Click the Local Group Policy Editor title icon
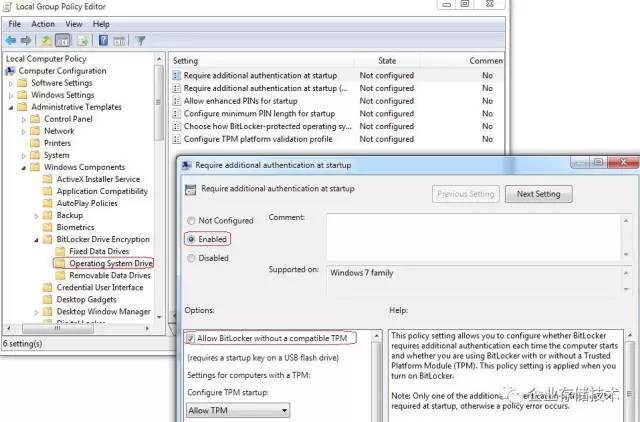 [7, 7]
